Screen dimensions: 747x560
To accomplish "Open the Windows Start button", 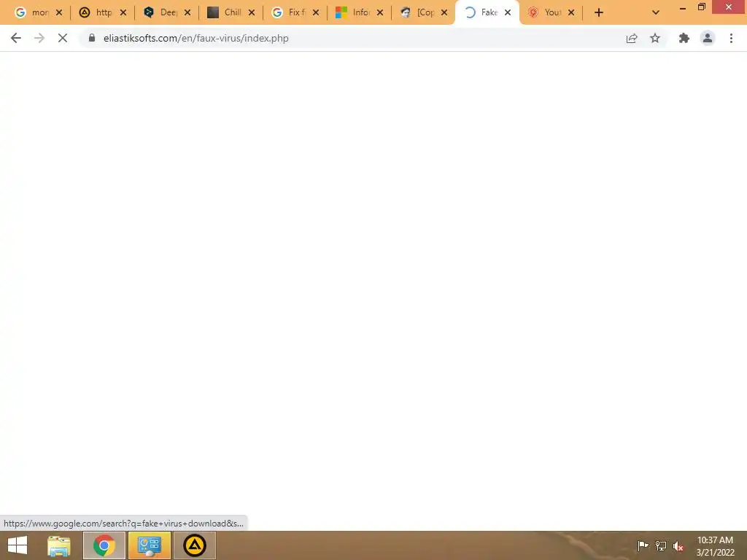I will click(x=18, y=545).
